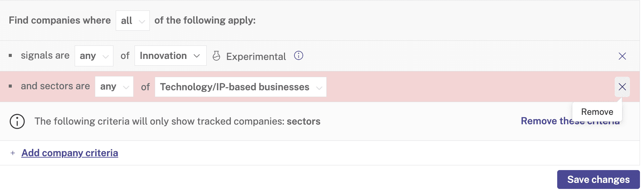Click the Experimental info icon
644x196 pixels.
point(298,56)
